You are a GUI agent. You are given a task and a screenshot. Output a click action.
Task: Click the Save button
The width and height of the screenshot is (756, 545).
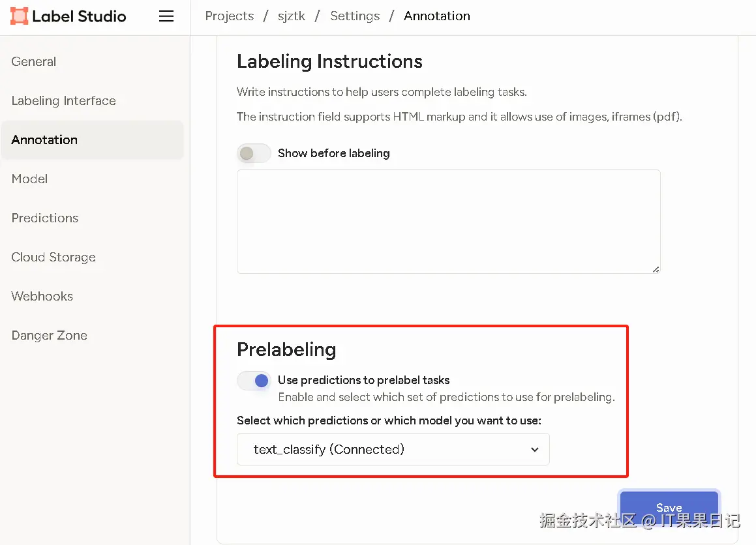pyautogui.click(x=669, y=507)
